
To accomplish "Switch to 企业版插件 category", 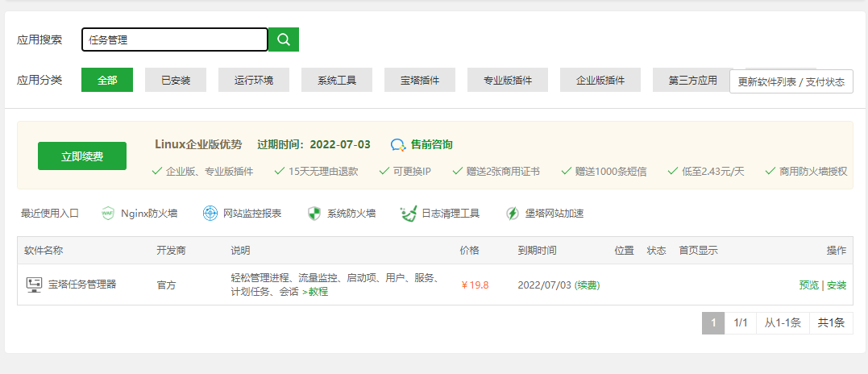I will [x=600, y=81].
